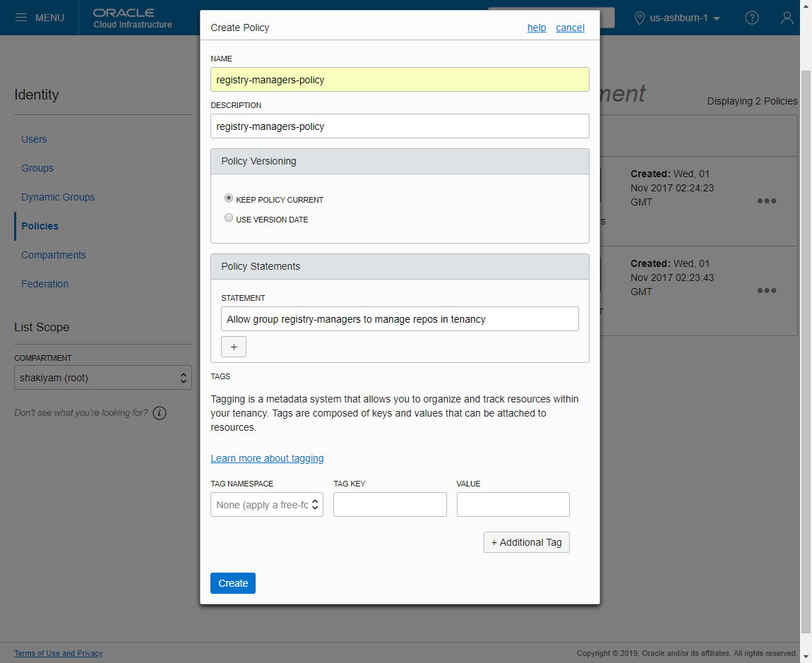The height and width of the screenshot is (663, 812).
Task: Open the 'Learn more about tagging' link
Action: (267, 458)
